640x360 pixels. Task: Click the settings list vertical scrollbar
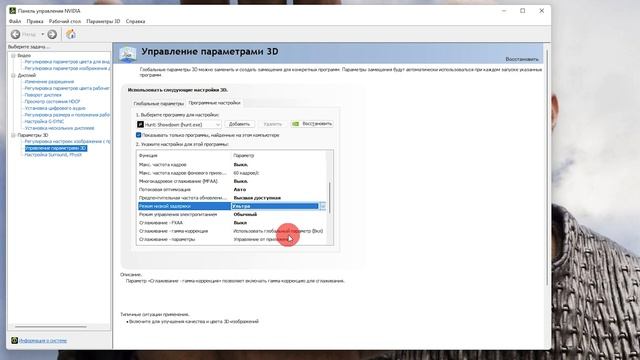(330, 198)
